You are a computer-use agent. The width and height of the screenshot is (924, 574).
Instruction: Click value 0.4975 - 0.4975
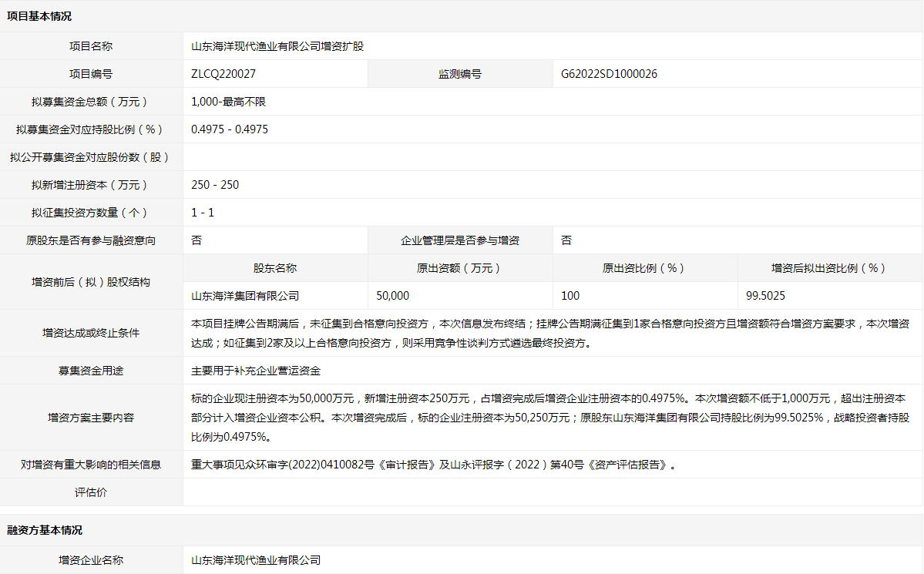pos(230,129)
